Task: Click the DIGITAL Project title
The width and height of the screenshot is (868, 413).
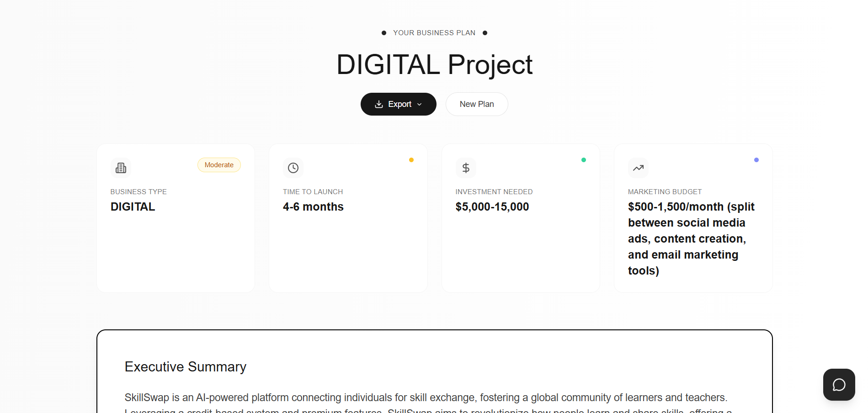Action: [434, 64]
